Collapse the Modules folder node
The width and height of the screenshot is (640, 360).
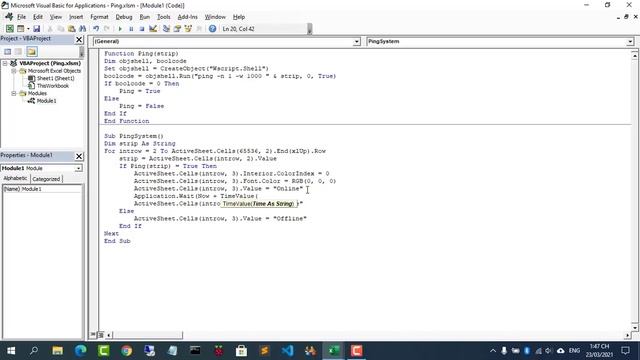[x=13, y=93]
